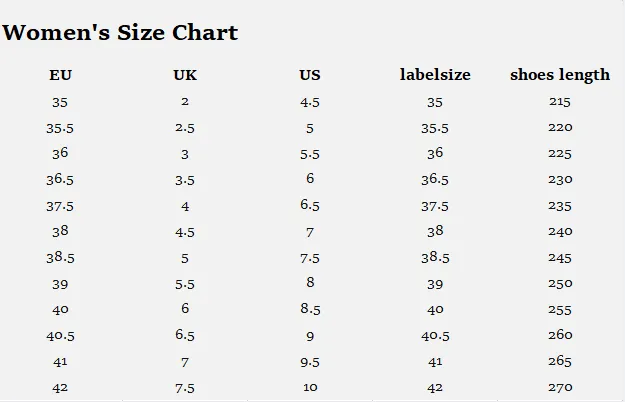Viewport: 625px width, 402px height.
Task: Click UK size 2 cell
Action: pos(185,101)
